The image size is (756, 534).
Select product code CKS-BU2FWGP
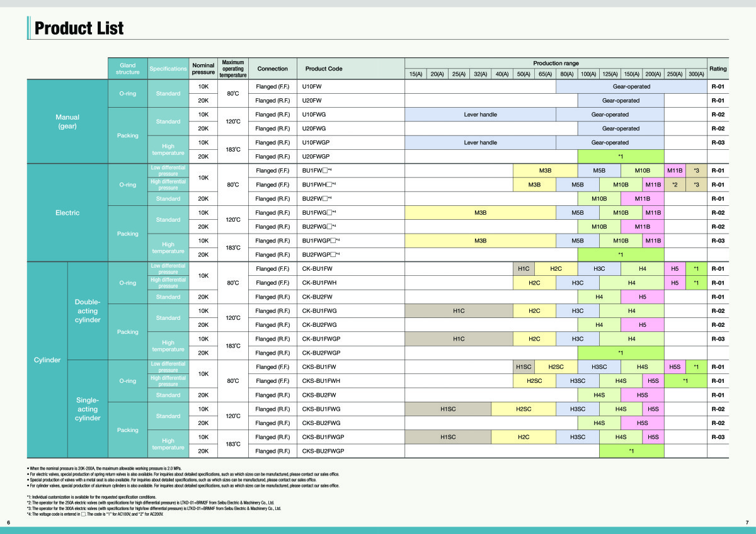click(x=323, y=451)
